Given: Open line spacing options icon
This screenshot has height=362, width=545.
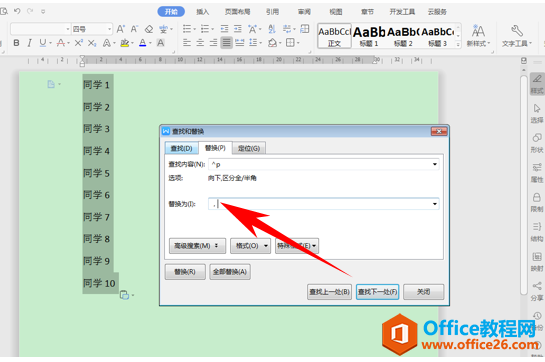Looking at the screenshot, I should pyautogui.click(x=253, y=43).
